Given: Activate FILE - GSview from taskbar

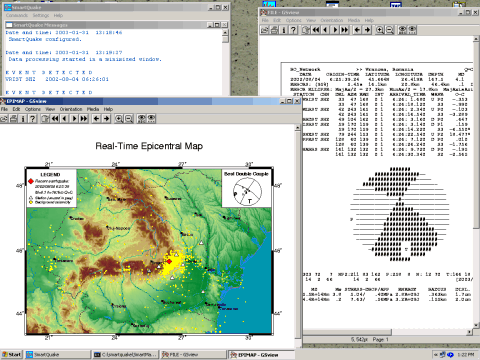Looking at the screenshot, I should [x=192, y=354].
